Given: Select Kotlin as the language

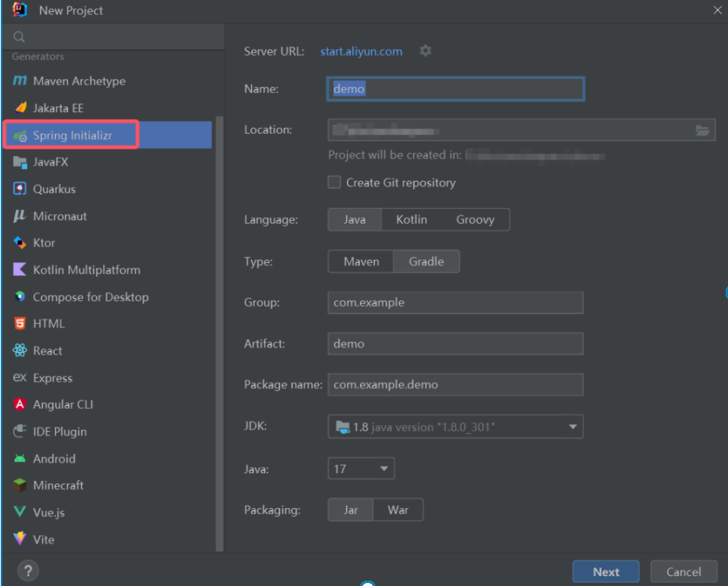Looking at the screenshot, I should click(411, 219).
